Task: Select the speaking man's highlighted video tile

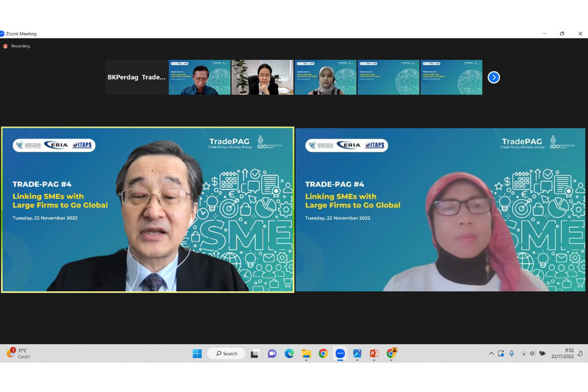Action: coord(148,210)
